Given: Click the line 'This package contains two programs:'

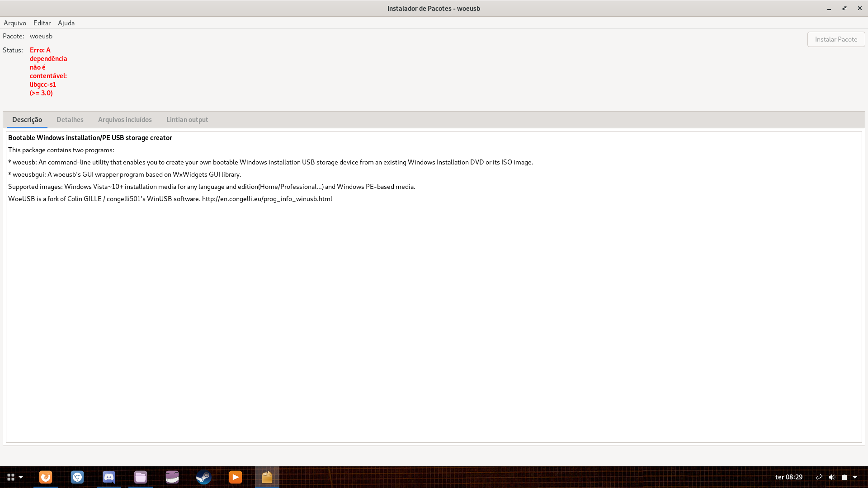Looking at the screenshot, I should click(61, 150).
